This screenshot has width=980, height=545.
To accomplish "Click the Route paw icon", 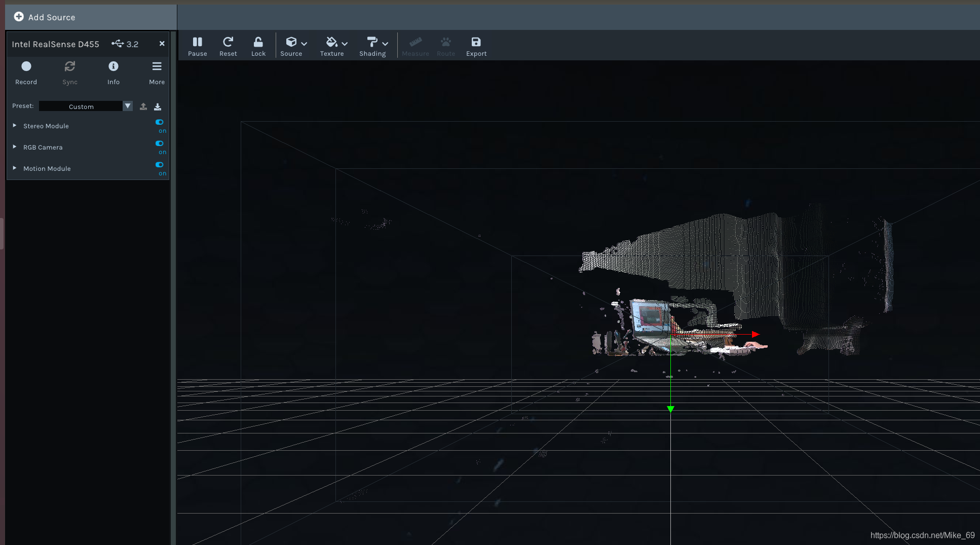I will [446, 42].
